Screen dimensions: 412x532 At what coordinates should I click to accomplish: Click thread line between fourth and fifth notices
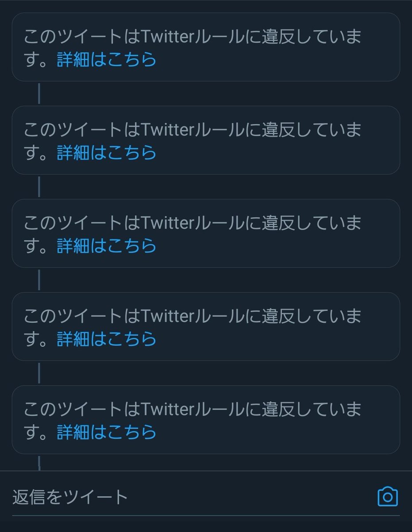[x=39, y=373]
